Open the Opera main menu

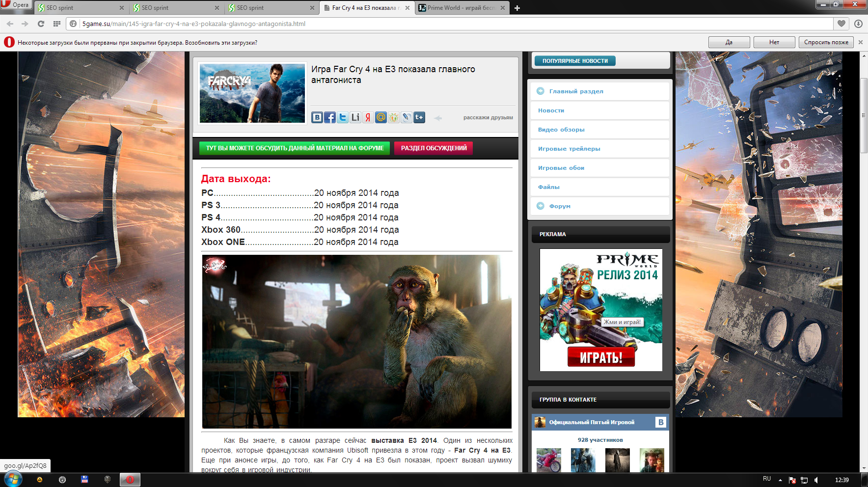tap(16, 5)
